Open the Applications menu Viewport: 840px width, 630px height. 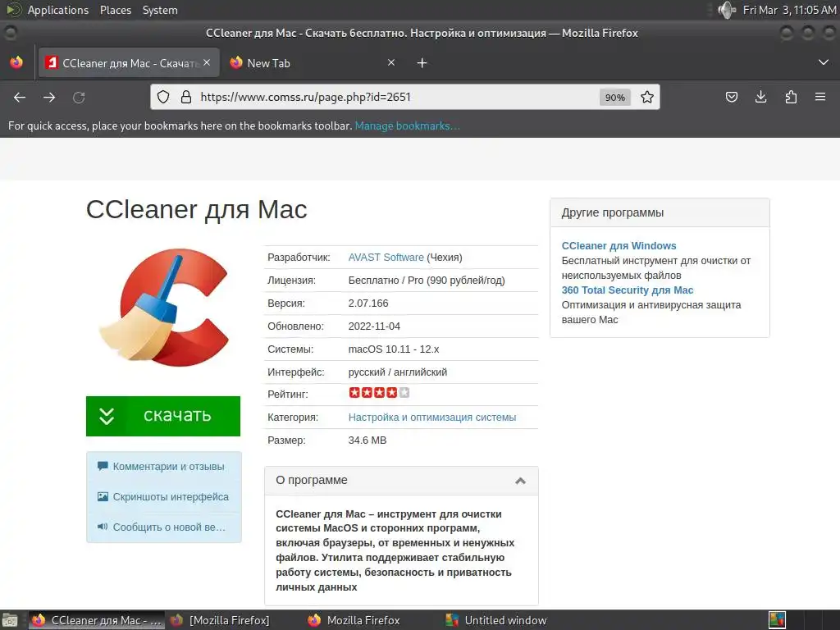pos(58,10)
